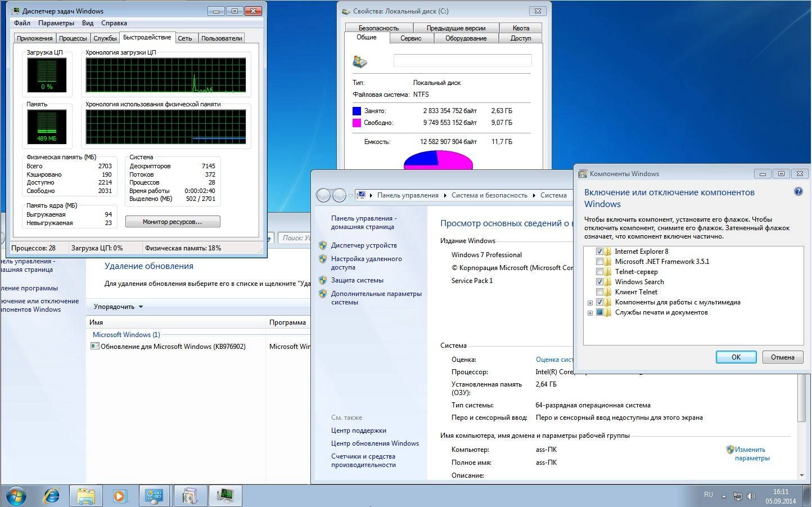Click the magenta Свободно color swatch
The width and height of the screenshot is (812, 507).
[357, 123]
